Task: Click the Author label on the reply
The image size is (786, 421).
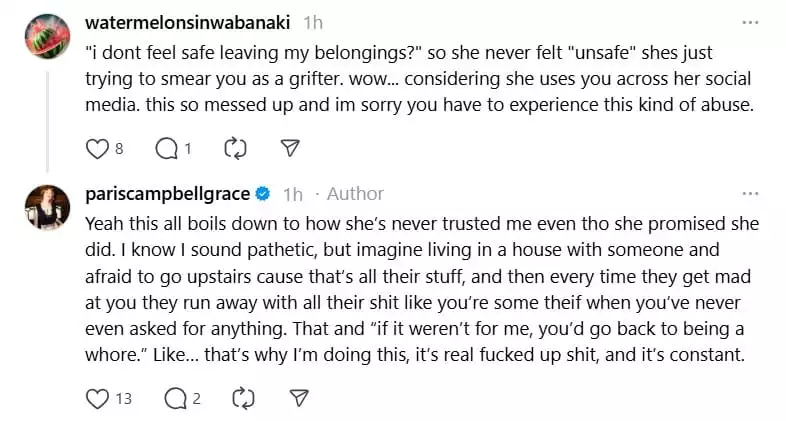Action: click(355, 193)
